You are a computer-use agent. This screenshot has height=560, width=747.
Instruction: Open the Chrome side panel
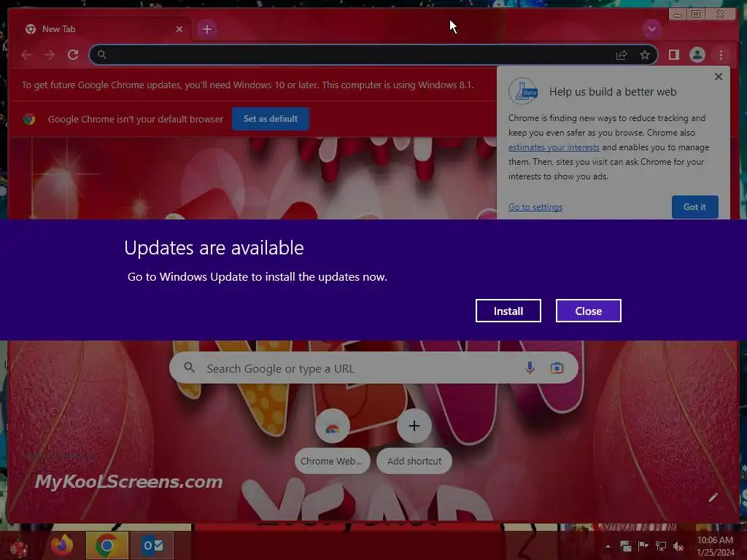pyautogui.click(x=673, y=55)
